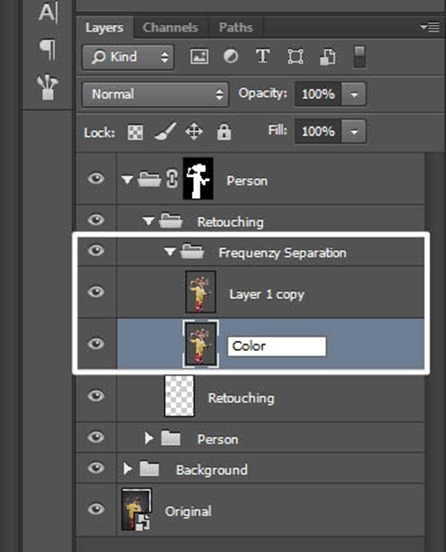The width and height of the screenshot is (446, 552).
Task: Lock all padlock icon
Action: pyautogui.click(x=224, y=132)
